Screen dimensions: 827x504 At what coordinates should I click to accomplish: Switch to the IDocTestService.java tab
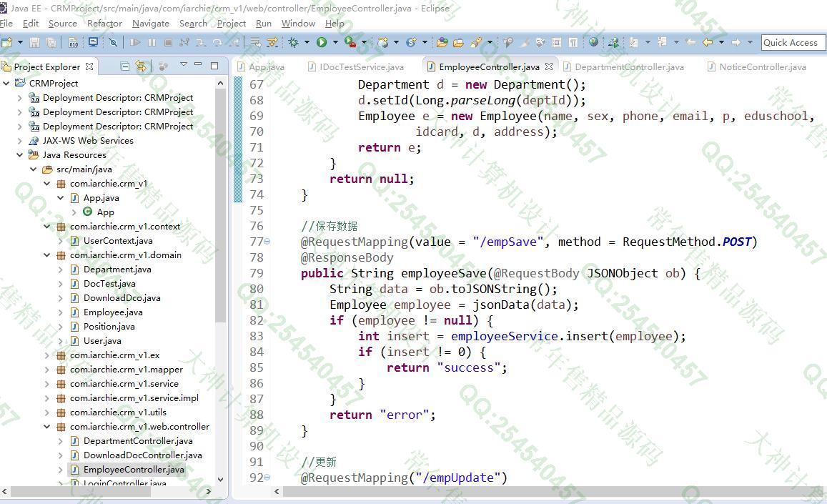[x=357, y=67]
